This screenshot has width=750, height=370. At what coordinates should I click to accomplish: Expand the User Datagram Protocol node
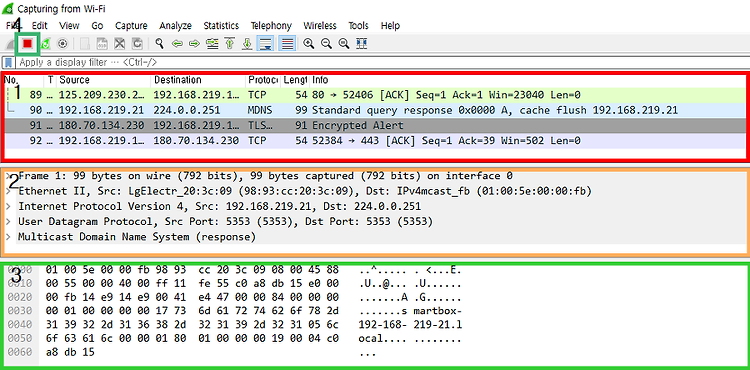[8, 222]
